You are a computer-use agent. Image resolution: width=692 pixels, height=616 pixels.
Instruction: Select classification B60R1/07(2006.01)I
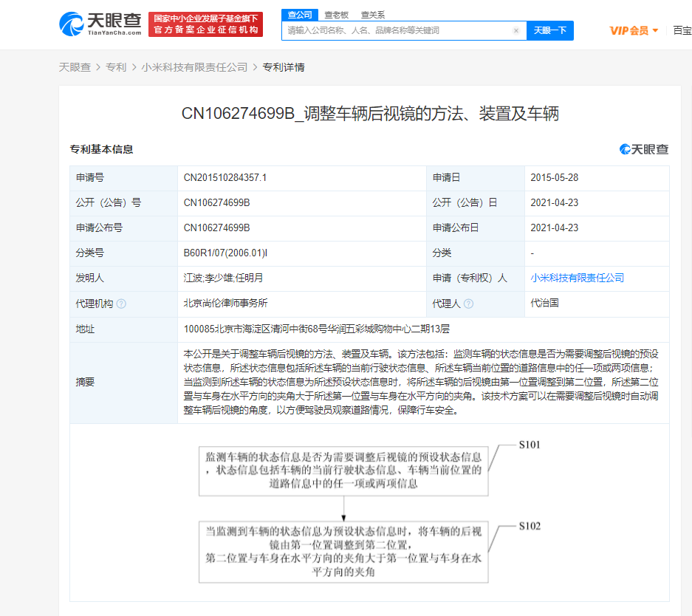225,253
